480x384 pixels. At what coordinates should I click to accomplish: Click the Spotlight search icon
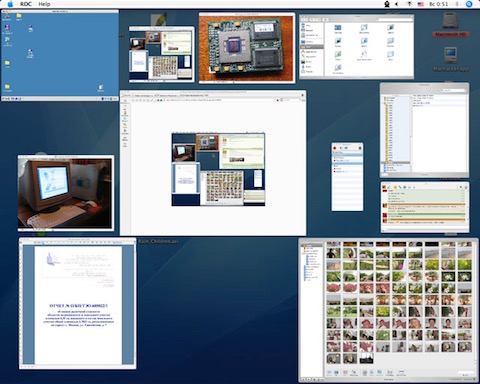pyautogui.click(x=469, y=4)
